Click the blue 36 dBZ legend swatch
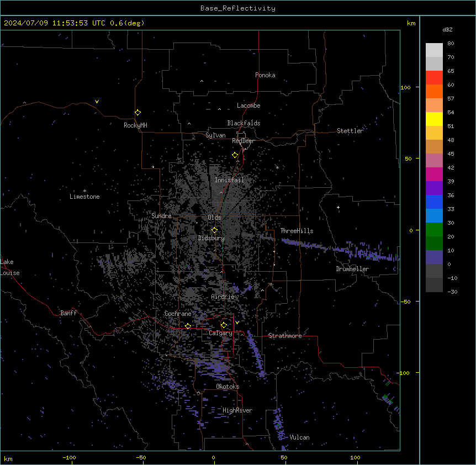This screenshot has width=476, height=465. (x=434, y=202)
